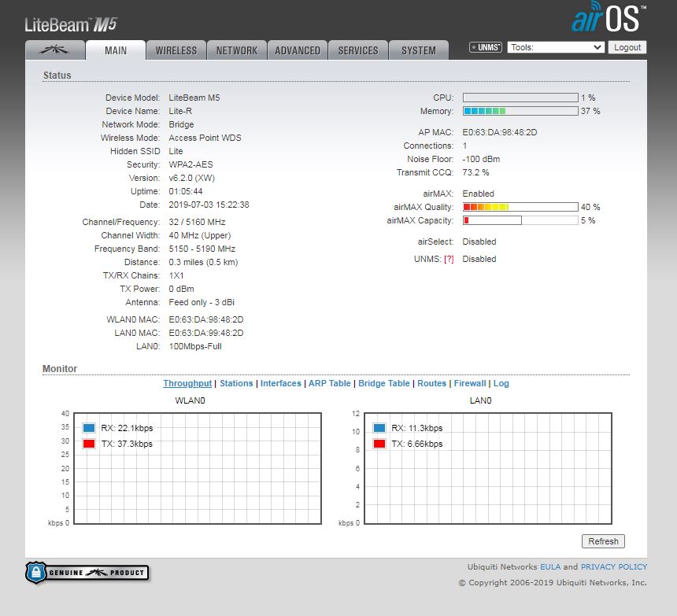Click the device name value Lite-R
The image size is (677, 616).
(x=180, y=111)
